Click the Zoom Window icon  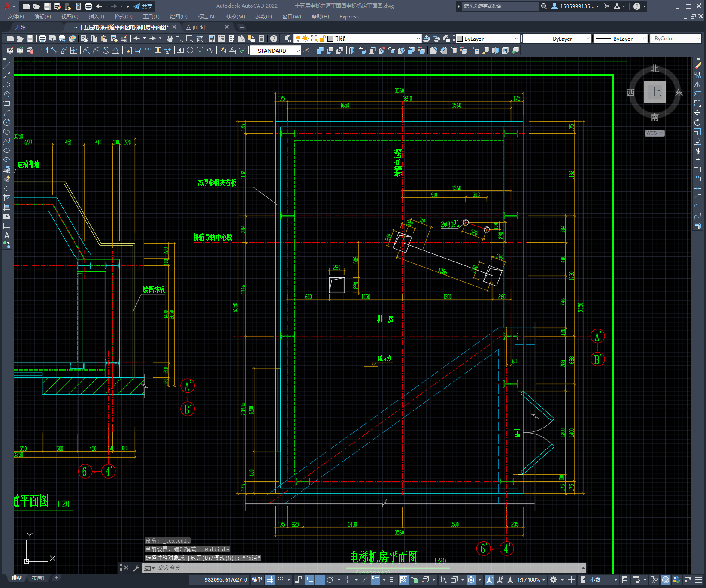point(190,39)
